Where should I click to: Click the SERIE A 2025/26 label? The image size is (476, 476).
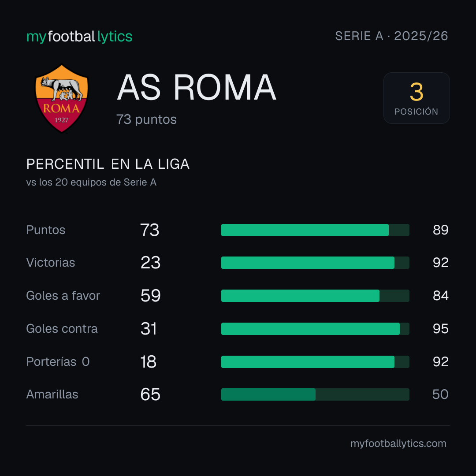(392, 36)
